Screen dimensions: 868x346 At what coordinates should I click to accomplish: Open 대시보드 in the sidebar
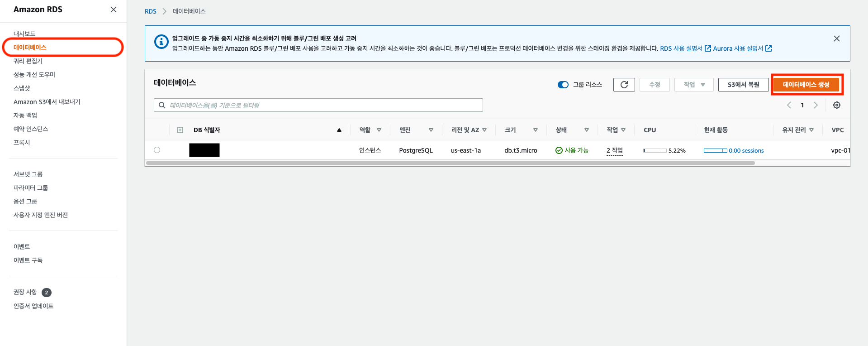[x=24, y=34]
